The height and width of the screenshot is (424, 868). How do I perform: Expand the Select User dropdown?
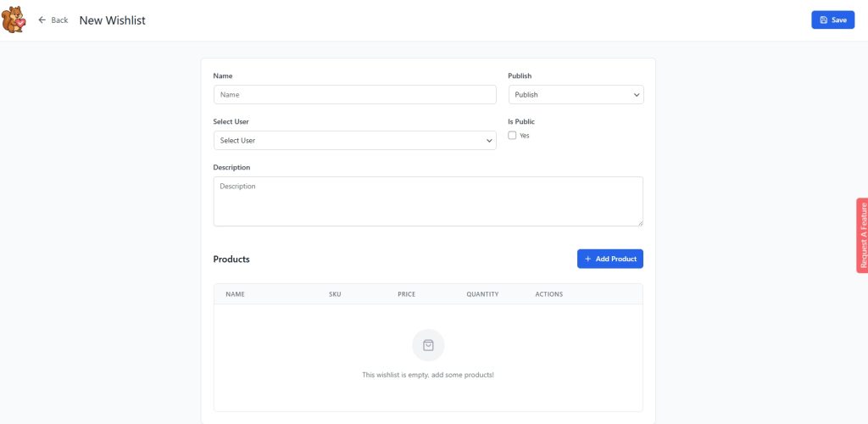point(354,141)
